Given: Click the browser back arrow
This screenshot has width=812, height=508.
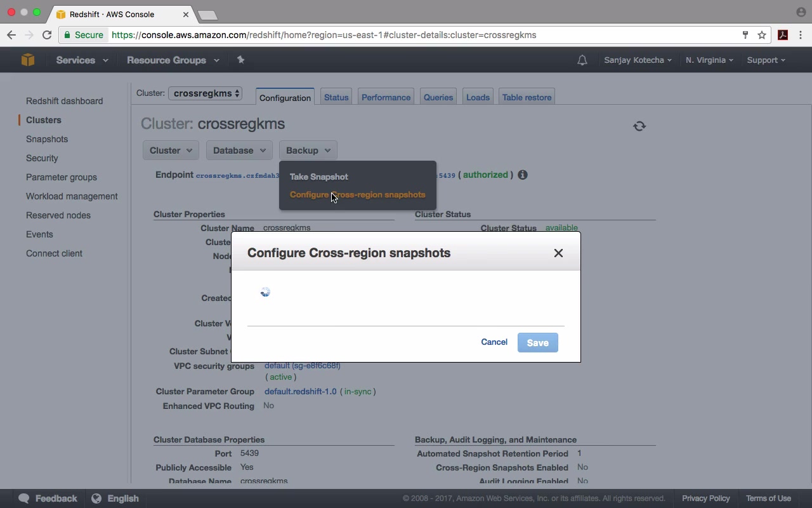Looking at the screenshot, I should pos(11,35).
